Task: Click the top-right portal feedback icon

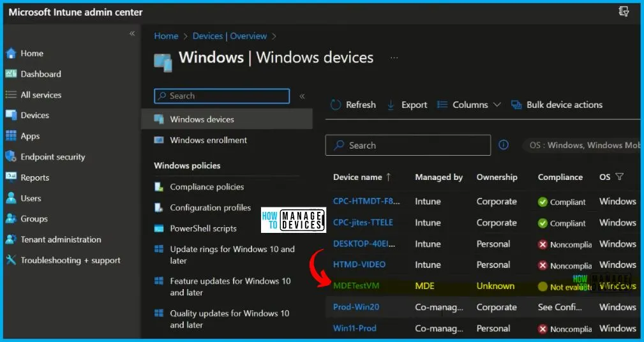Action: 624,12
